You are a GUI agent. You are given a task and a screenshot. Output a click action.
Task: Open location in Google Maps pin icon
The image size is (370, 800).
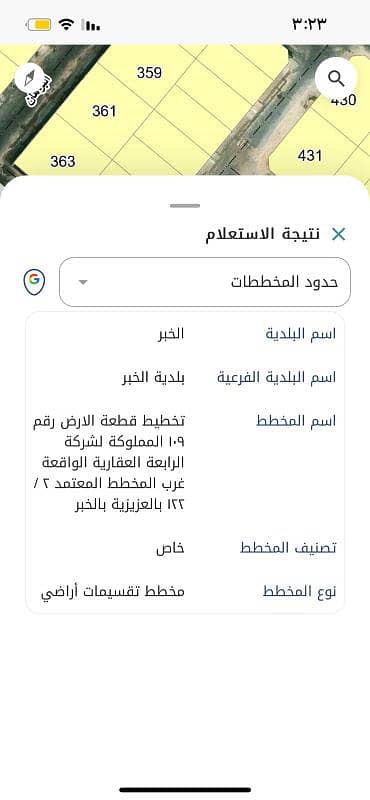click(x=35, y=282)
